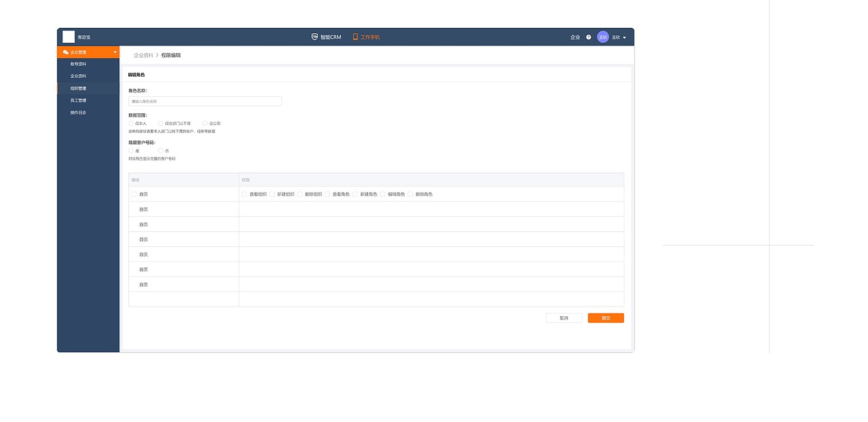
Task: Click the 企业 link in header
Action: coord(575,37)
